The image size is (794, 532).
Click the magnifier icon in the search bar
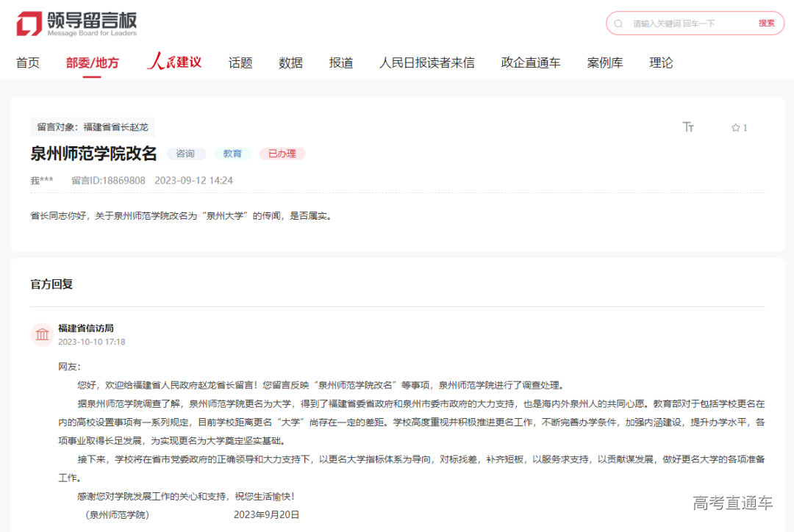coord(618,23)
